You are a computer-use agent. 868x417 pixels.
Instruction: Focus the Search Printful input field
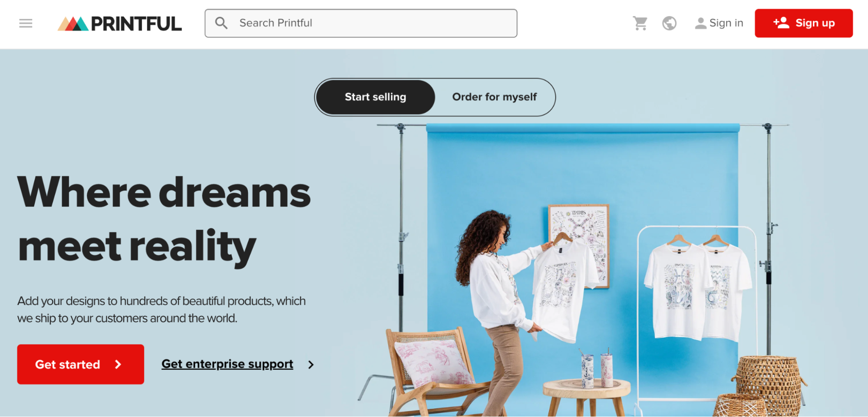(x=361, y=23)
